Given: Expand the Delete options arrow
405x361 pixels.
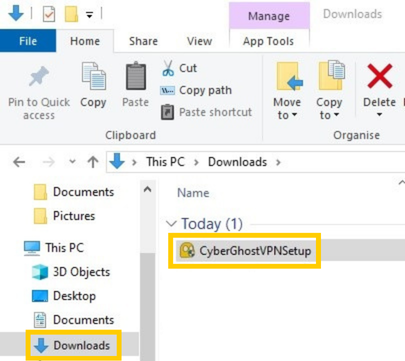Looking at the screenshot, I should pyautogui.click(x=379, y=115).
